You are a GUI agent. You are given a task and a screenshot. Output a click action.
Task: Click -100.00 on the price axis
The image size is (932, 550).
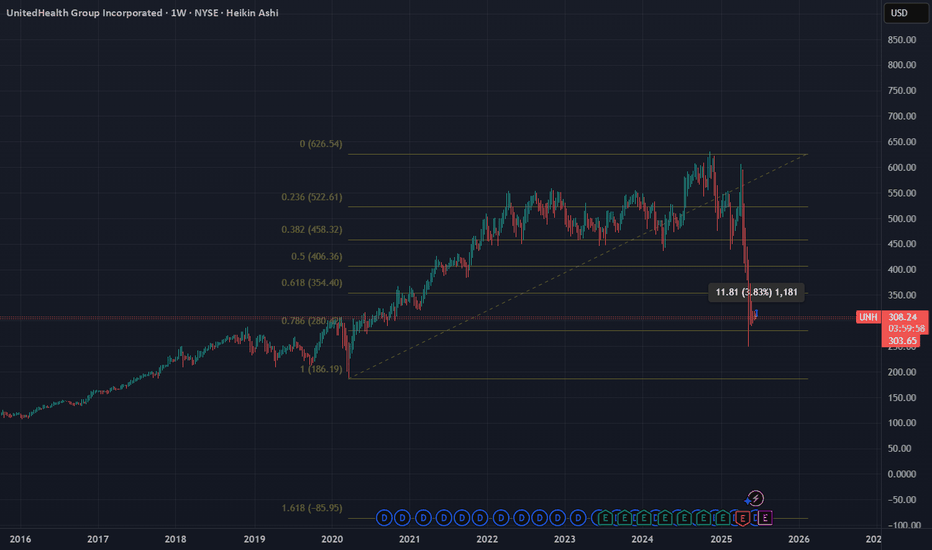[904, 525]
